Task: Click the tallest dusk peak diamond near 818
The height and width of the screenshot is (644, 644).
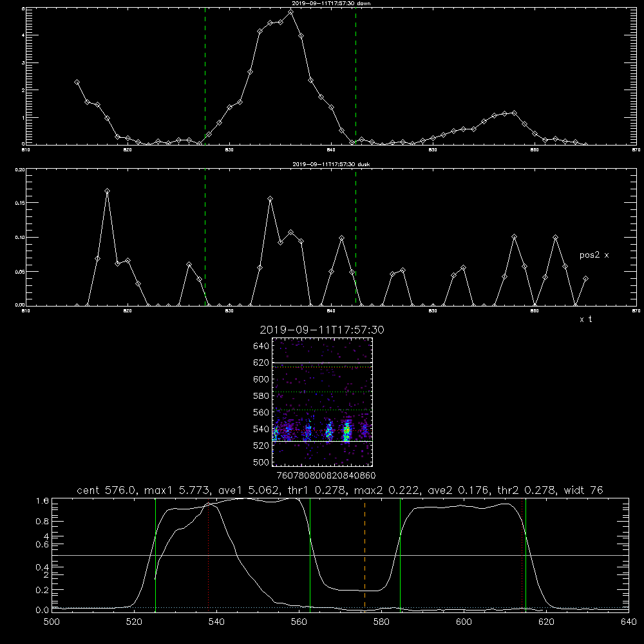Action: tap(107, 191)
